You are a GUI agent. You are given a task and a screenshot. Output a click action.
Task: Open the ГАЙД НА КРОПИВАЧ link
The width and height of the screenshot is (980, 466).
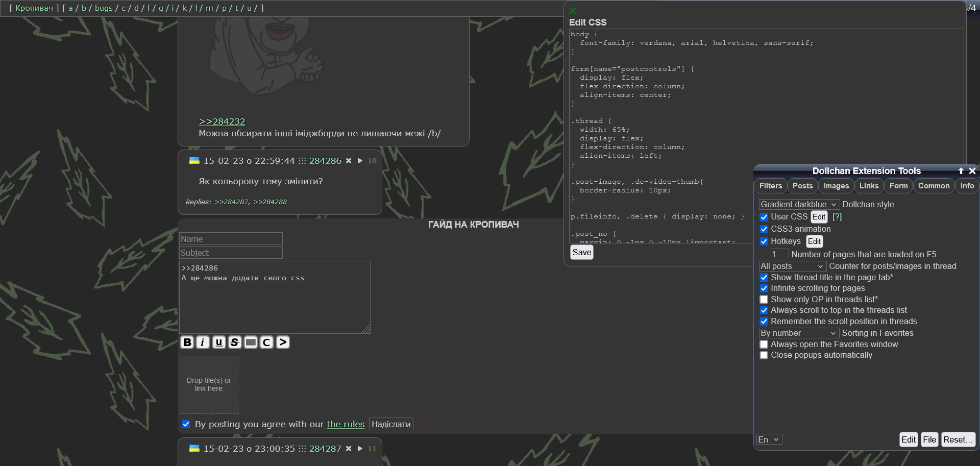coord(473,225)
